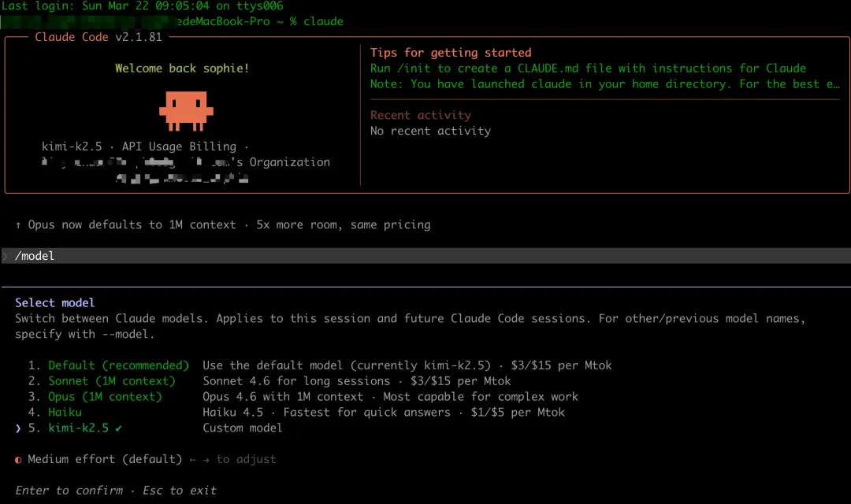Click the Welcome back sophie! greeting

182,69
